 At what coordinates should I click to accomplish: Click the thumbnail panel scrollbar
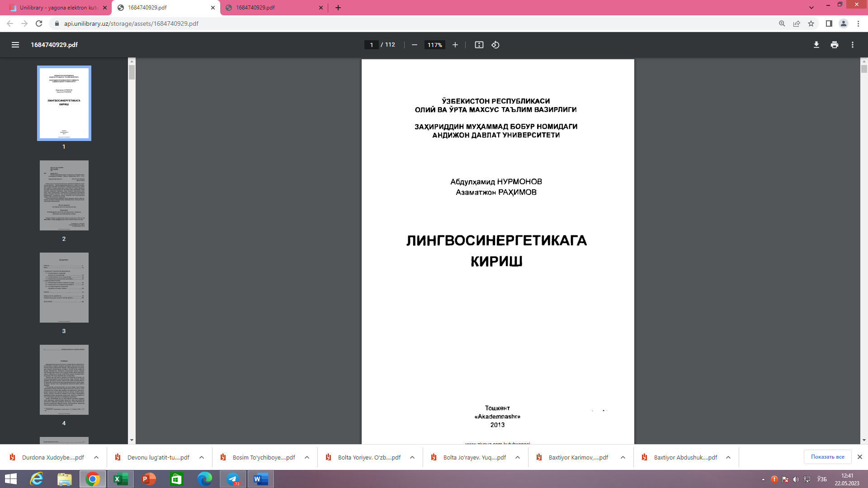click(x=132, y=72)
